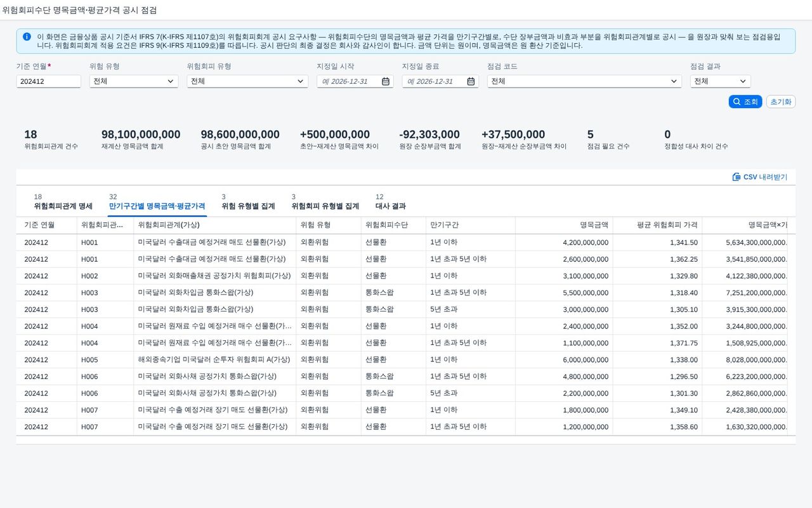Image resolution: width=812 pixels, height=508 pixels.
Task: Switch to the 위험 유형별 집계 tab
Action: coord(248,206)
